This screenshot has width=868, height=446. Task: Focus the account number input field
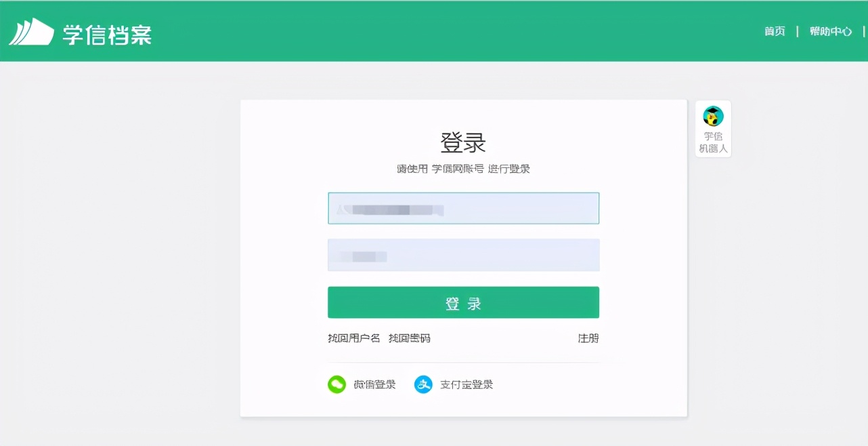tap(463, 208)
